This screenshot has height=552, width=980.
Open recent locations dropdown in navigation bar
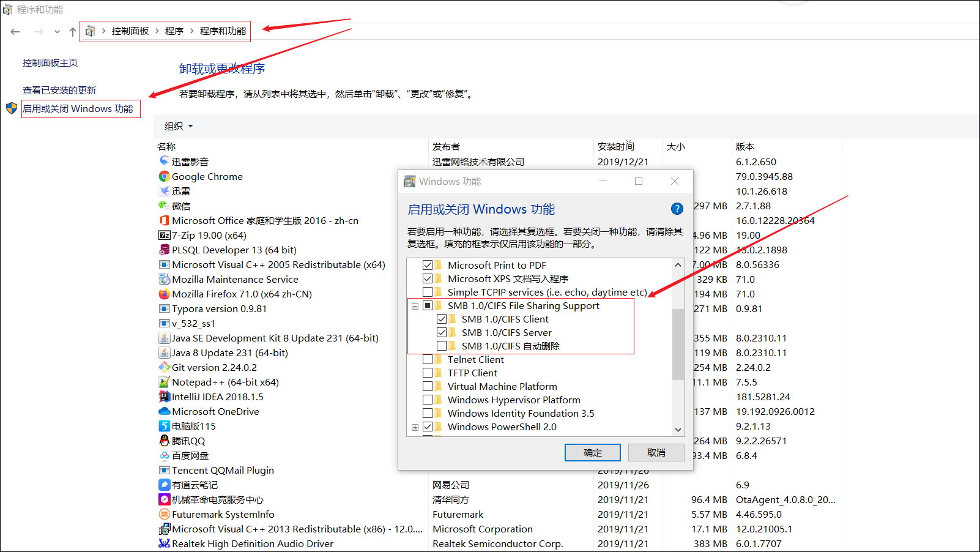tap(57, 32)
